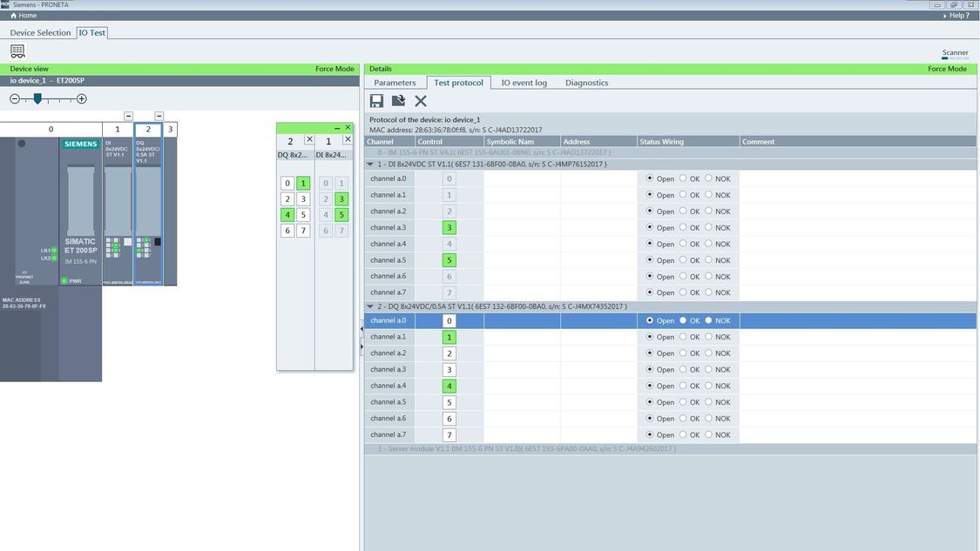
Task: Toggle DQ output 3 in the floating panel
Action: click(x=303, y=199)
